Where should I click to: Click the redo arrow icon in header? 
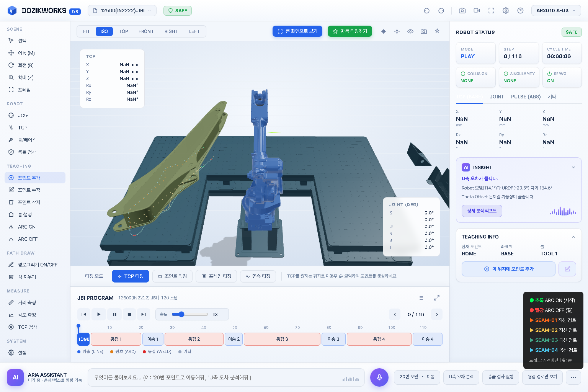(441, 11)
